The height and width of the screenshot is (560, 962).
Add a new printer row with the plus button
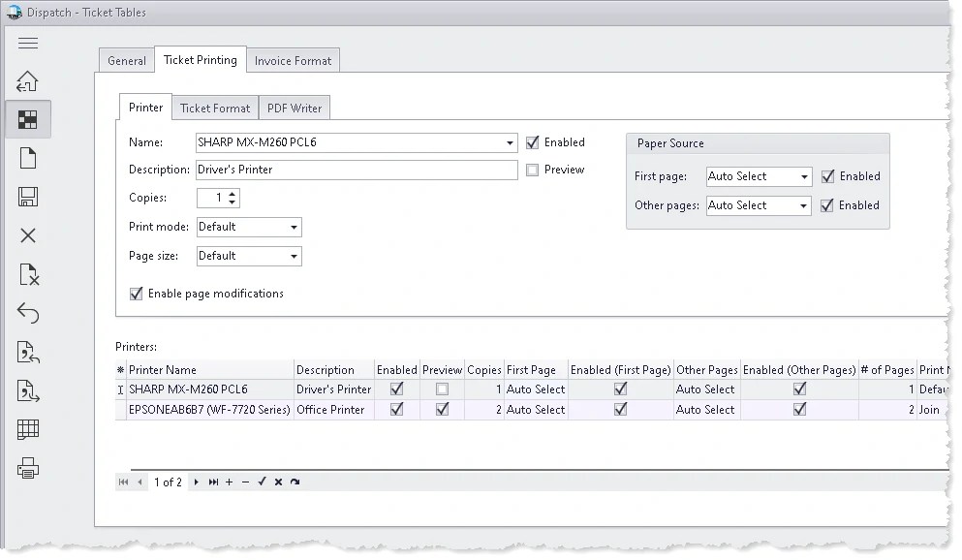click(x=228, y=482)
